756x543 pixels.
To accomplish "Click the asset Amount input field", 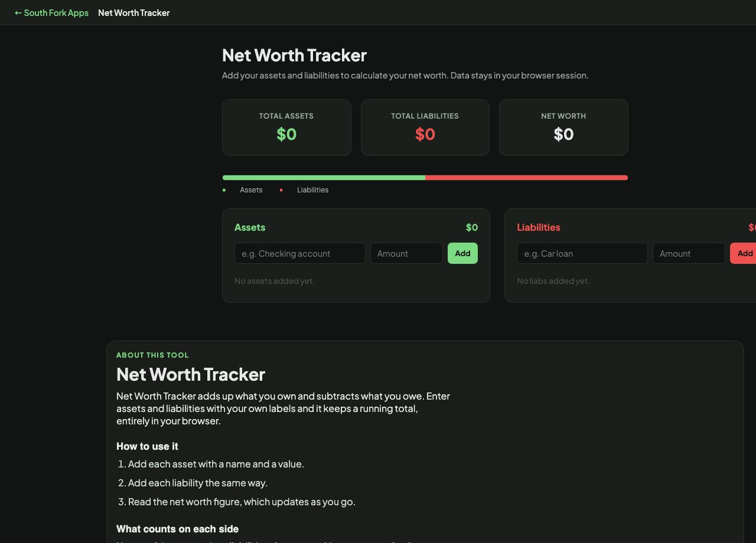I will (x=406, y=253).
